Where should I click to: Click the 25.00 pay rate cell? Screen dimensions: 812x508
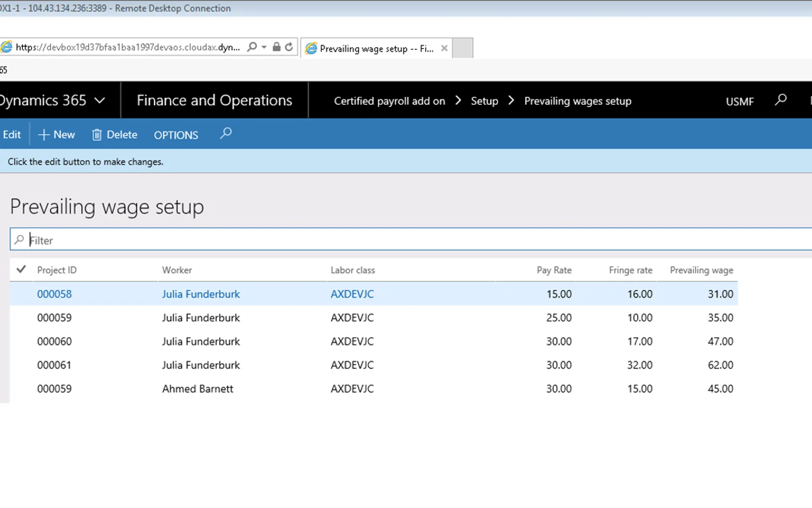[559, 318]
